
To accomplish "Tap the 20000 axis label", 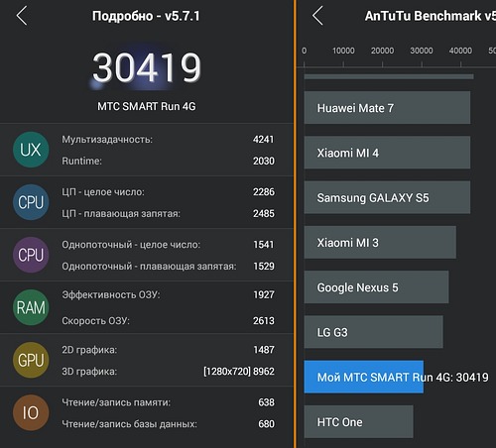I will [382, 51].
